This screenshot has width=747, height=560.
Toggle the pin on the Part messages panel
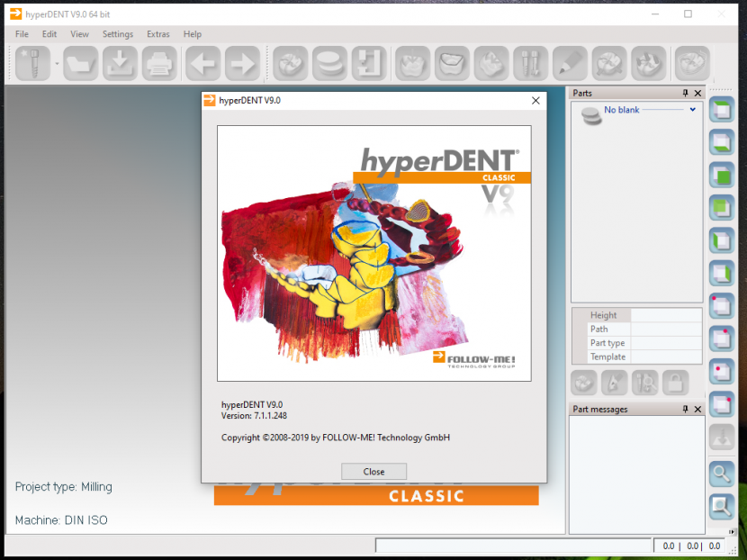tap(685, 409)
